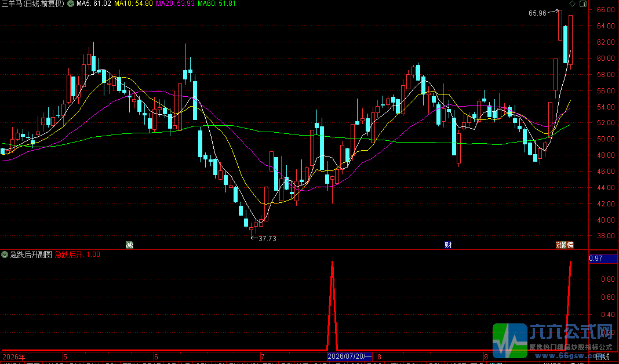Viewport: 619px width, 364px height.
Task: Click the 日线 period label at bottom right
Action: click(603, 357)
